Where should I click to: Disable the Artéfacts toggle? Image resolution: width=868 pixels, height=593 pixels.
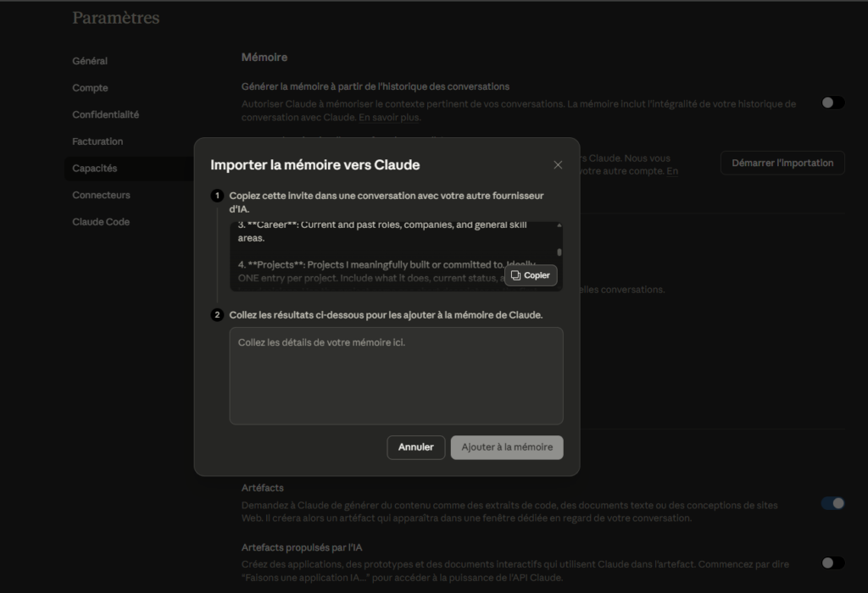(832, 503)
